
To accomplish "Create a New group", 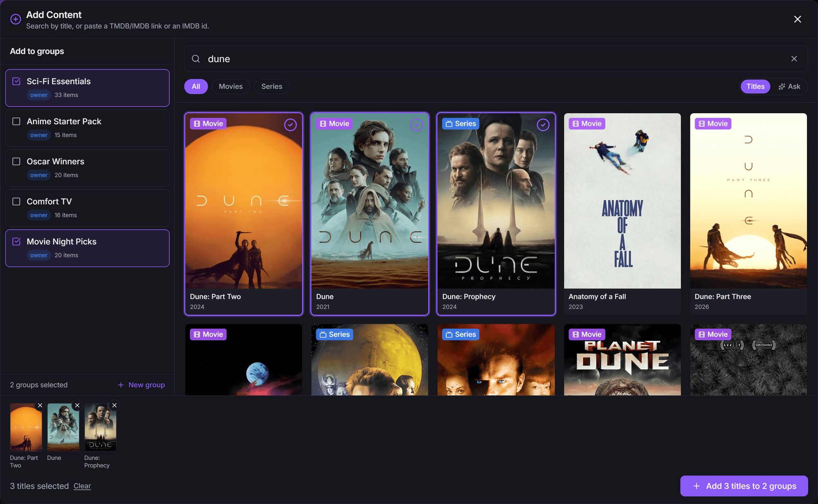I will pyautogui.click(x=142, y=385).
